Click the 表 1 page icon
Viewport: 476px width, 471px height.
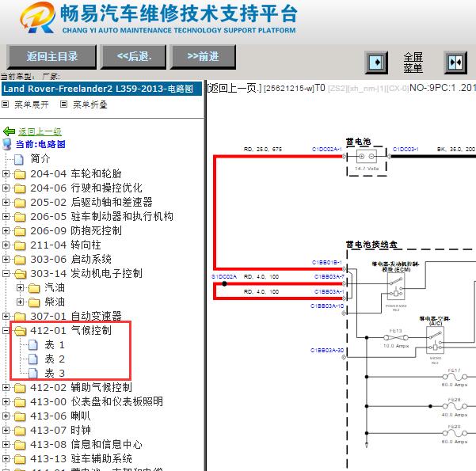click(x=33, y=345)
